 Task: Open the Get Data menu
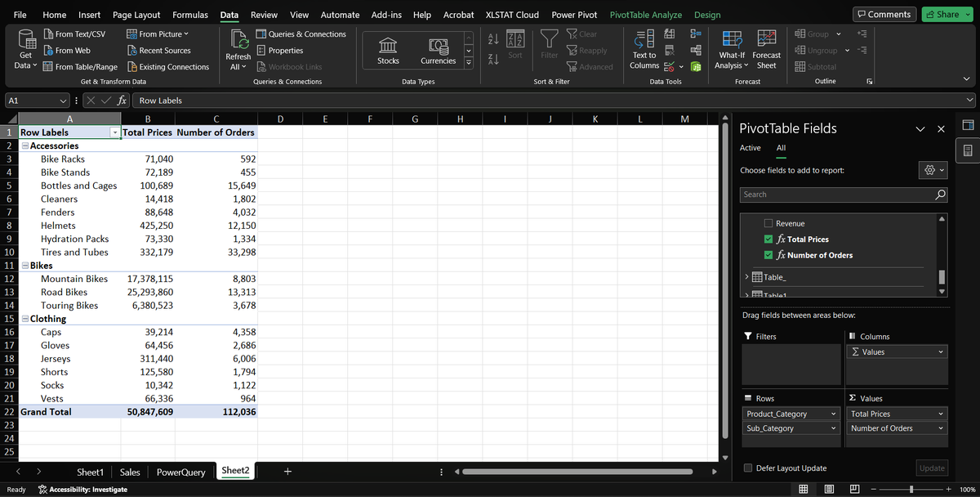point(25,51)
